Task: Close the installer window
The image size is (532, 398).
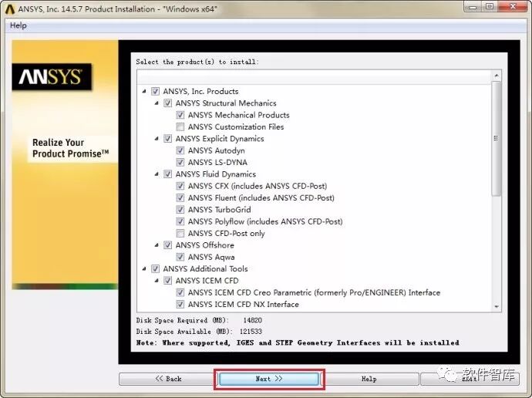Action: coord(513,7)
